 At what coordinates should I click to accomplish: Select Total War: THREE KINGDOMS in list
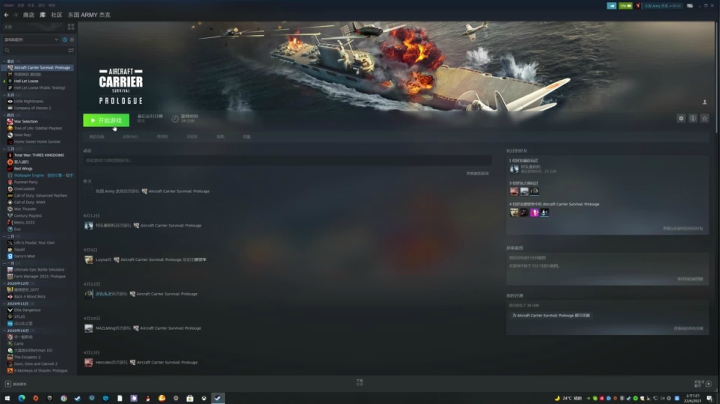tap(39, 155)
